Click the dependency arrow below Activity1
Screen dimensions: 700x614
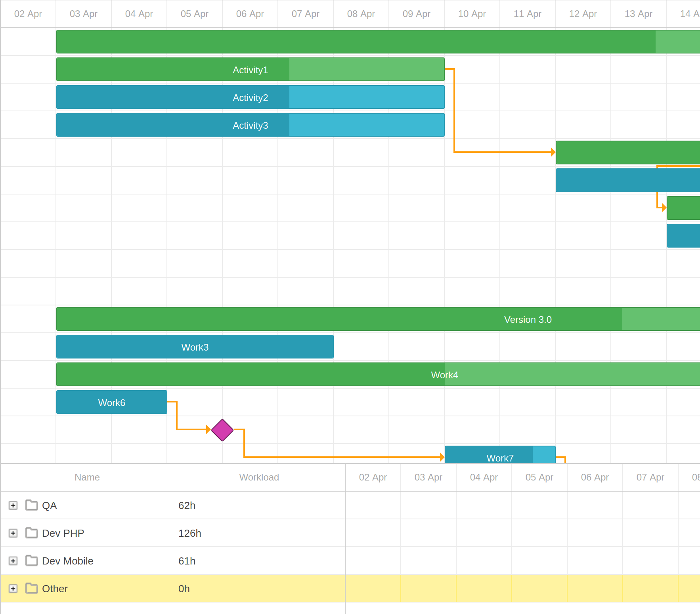[x=454, y=111]
